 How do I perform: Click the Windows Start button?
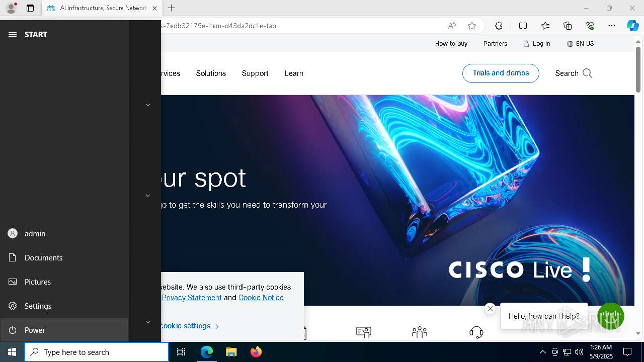tap(12, 352)
